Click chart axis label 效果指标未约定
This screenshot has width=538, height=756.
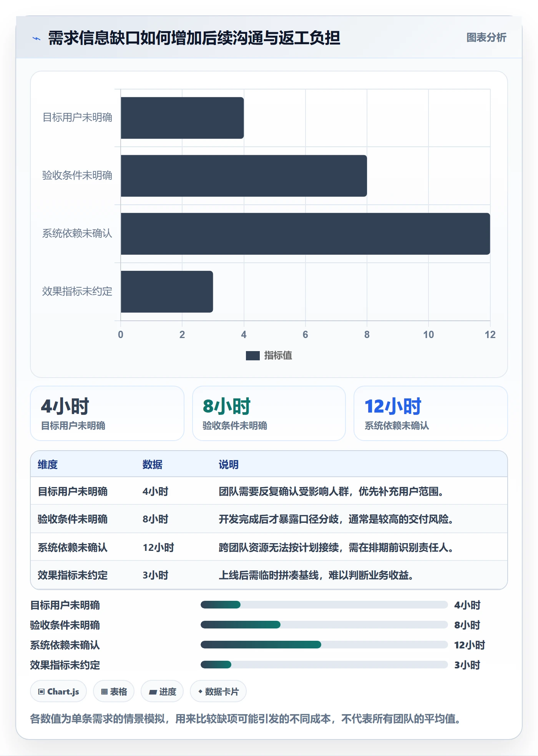click(77, 292)
